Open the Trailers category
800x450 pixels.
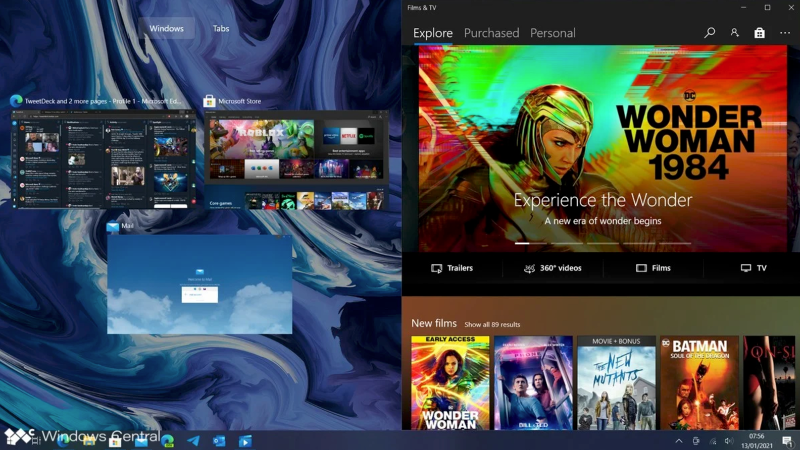click(x=452, y=268)
